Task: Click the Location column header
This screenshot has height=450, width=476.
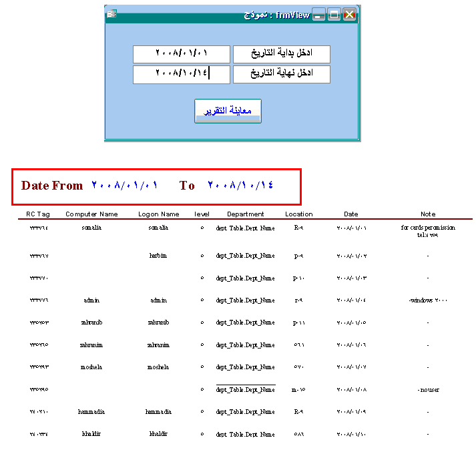Action: pyautogui.click(x=298, y=214)
